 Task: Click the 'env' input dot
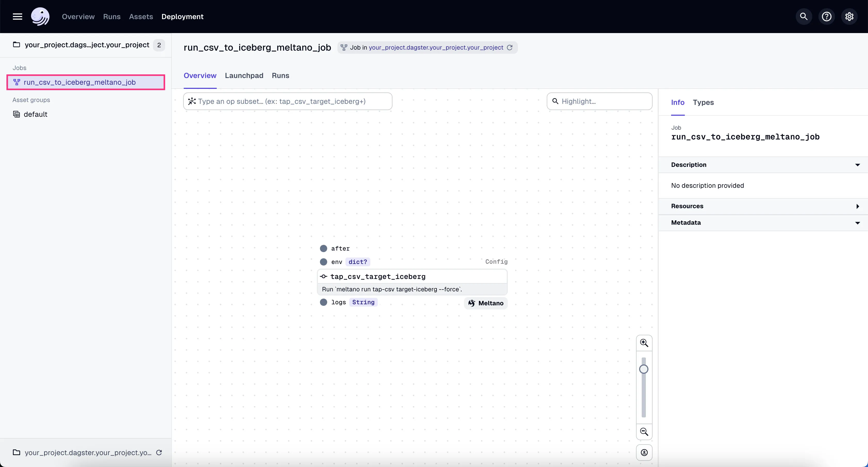pos(324,262)
